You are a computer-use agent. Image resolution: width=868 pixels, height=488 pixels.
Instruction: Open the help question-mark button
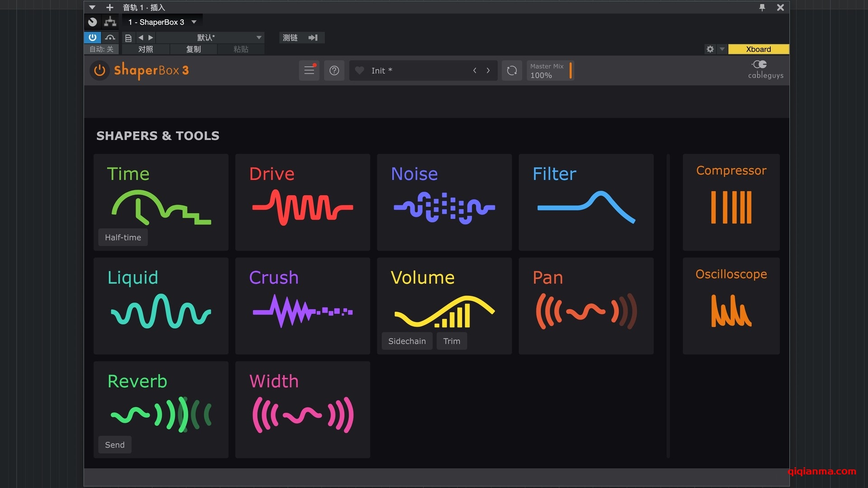pos(334,70)
